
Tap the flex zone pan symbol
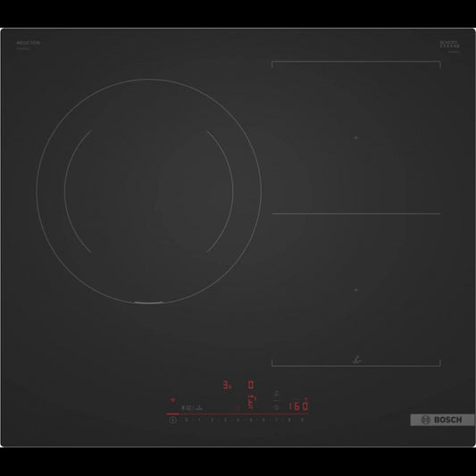tap(356, 360)
